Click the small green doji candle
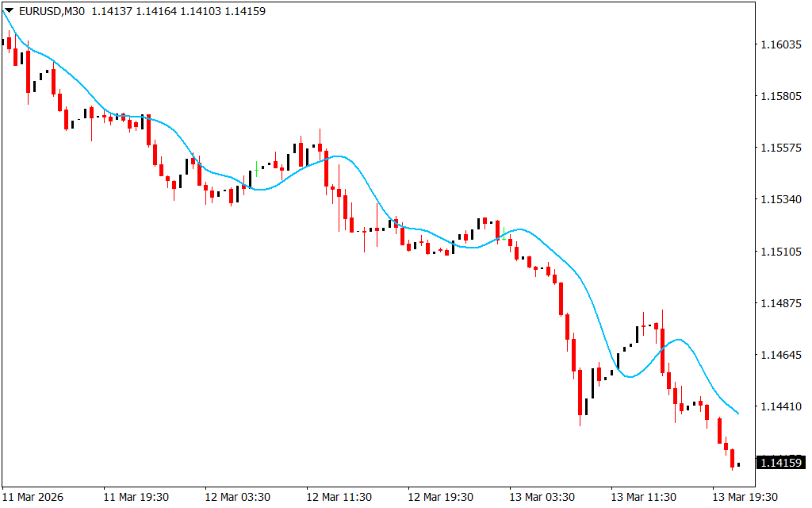The width and height of the screenshot is (812, 508). click(x=256, y=169)
